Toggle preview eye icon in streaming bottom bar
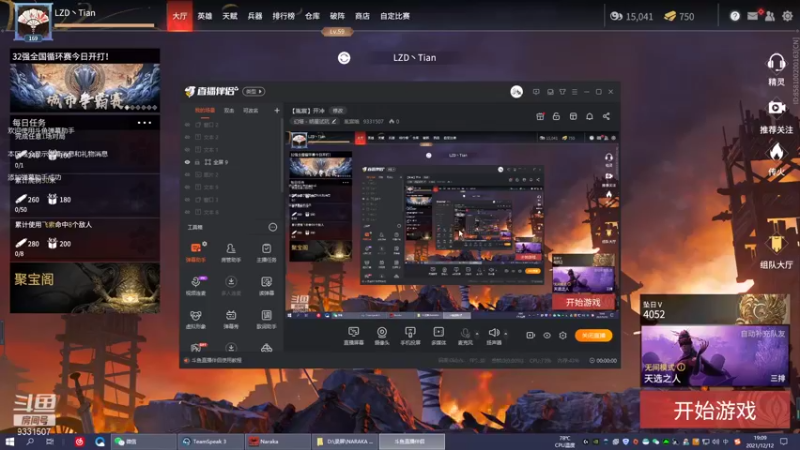This screenshot has width=800, height=450. pyautogui.click(x=546, y=335)
